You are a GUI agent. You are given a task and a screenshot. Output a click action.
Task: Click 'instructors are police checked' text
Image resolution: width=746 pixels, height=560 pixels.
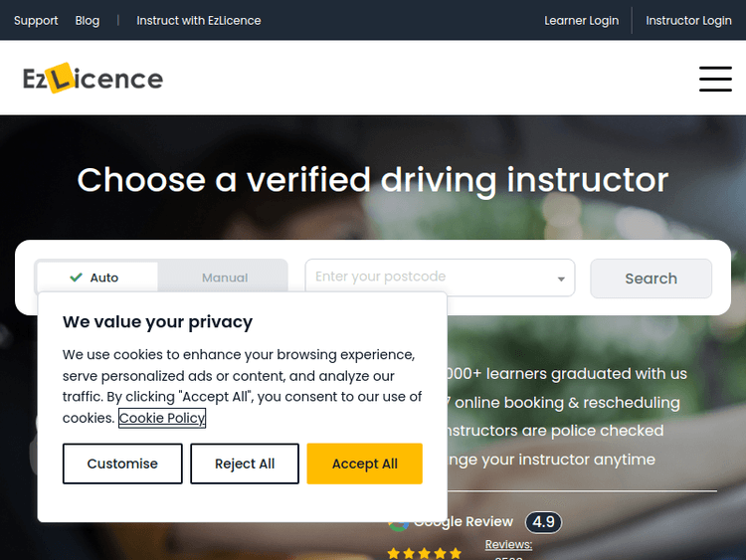(555, 431)
